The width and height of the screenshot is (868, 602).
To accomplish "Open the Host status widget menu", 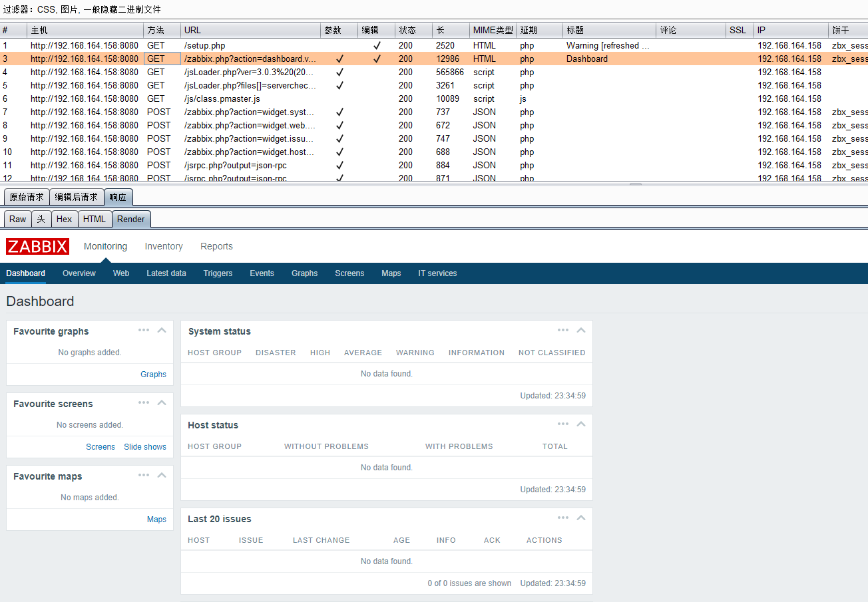I will point(562,423).
